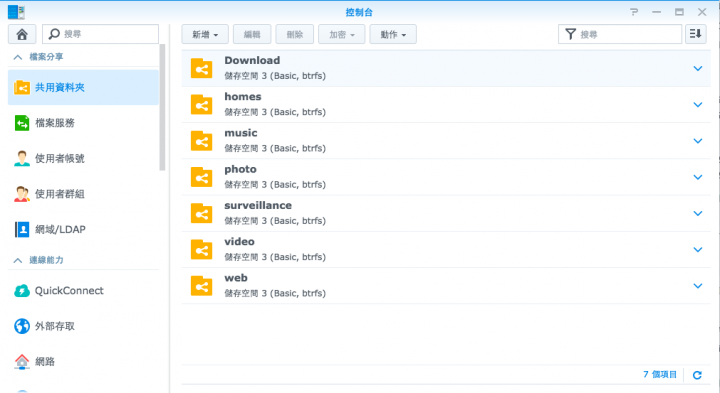Click the web folder name

[x=236, y=278]
